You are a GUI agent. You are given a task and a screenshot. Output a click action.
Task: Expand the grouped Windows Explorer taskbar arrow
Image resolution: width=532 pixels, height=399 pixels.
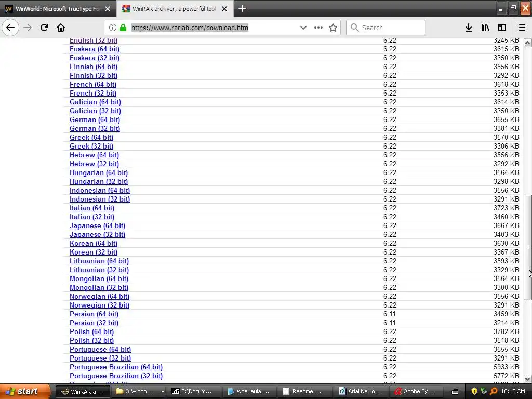coord(163,391)
